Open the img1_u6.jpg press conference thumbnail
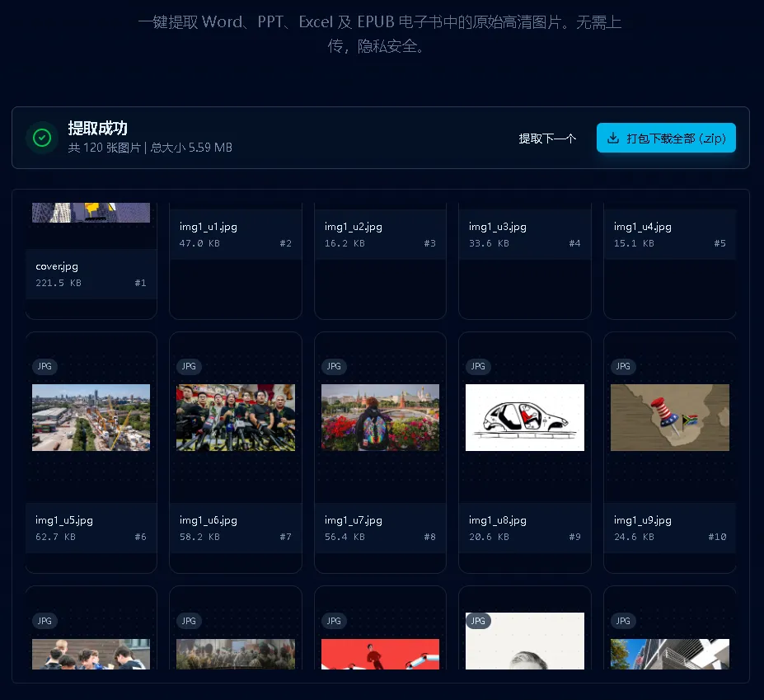Image resolution: width=764 pixels, height=700 pixels. tap(236, 417)
